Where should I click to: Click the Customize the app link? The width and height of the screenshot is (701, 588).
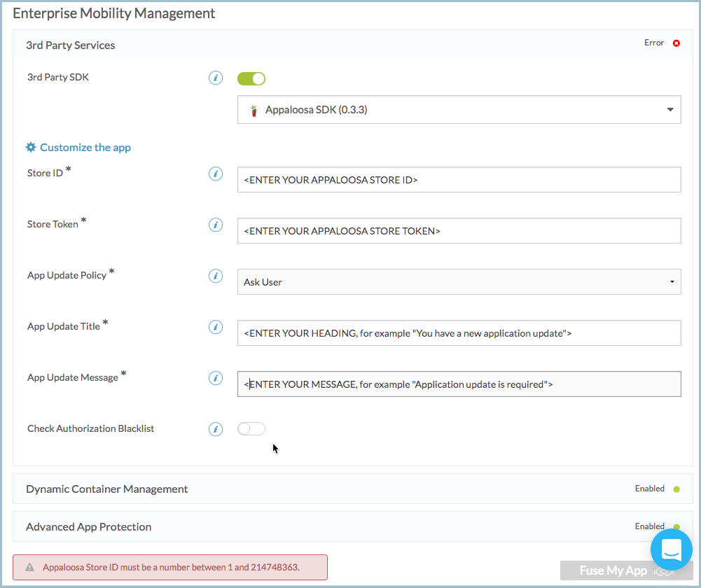[85, 148]
